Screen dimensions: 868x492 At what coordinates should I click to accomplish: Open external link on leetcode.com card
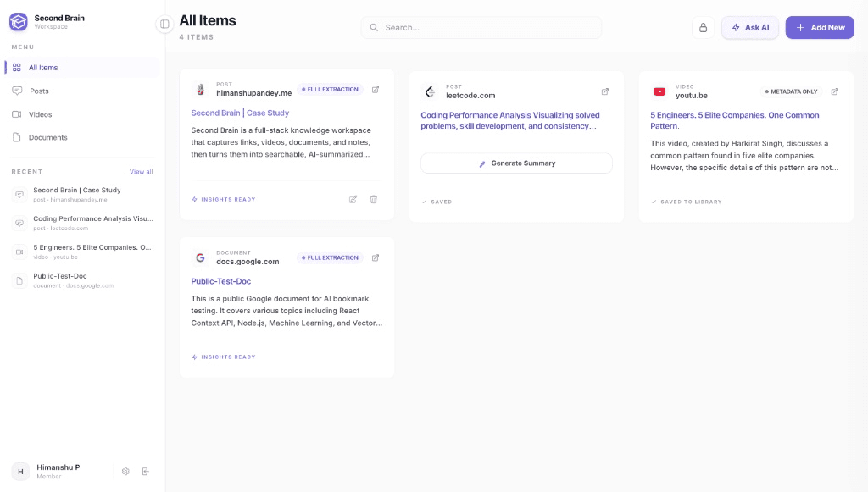tap(605, 91)
